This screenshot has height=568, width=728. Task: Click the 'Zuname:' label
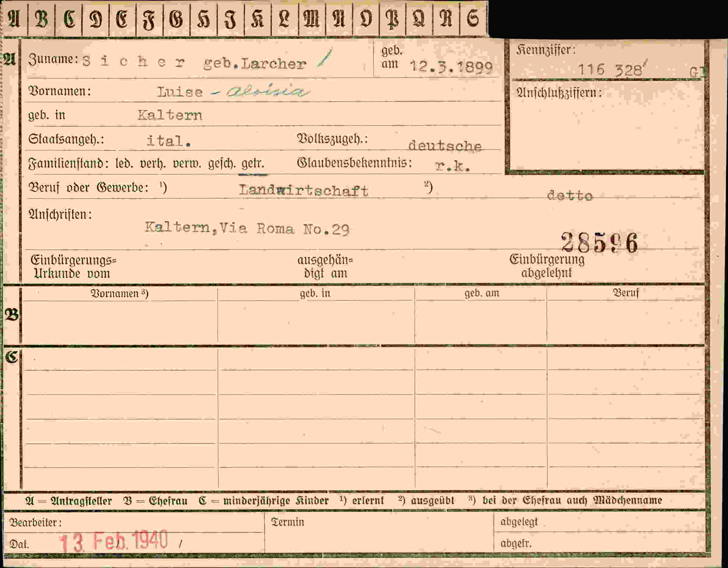pyautogui.click(x=53, y=59)
